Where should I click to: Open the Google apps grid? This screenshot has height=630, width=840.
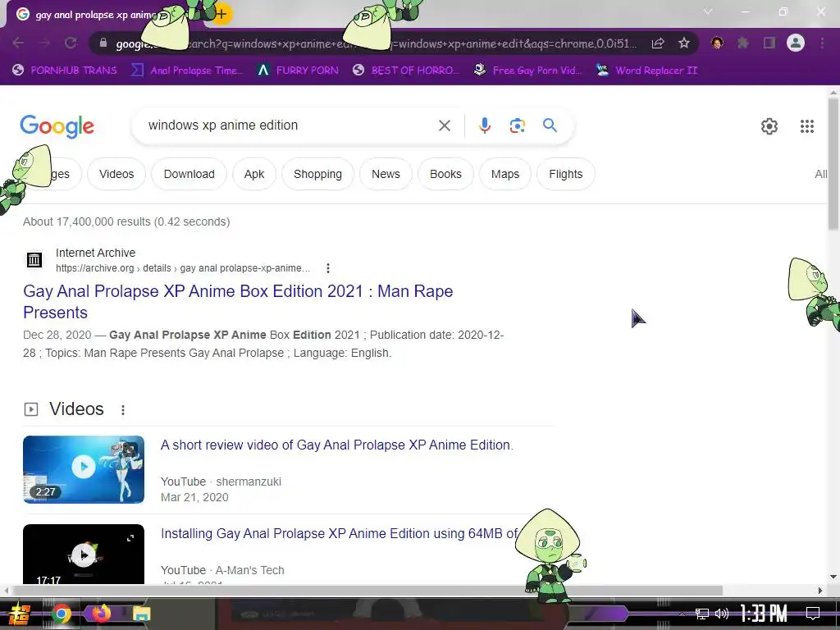(x=807, y=126)
